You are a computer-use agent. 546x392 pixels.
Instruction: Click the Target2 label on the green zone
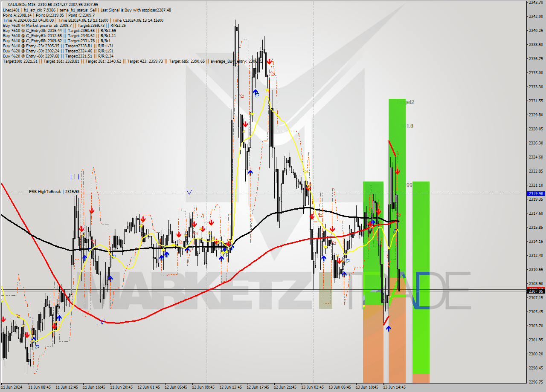(x=406, y=102)
